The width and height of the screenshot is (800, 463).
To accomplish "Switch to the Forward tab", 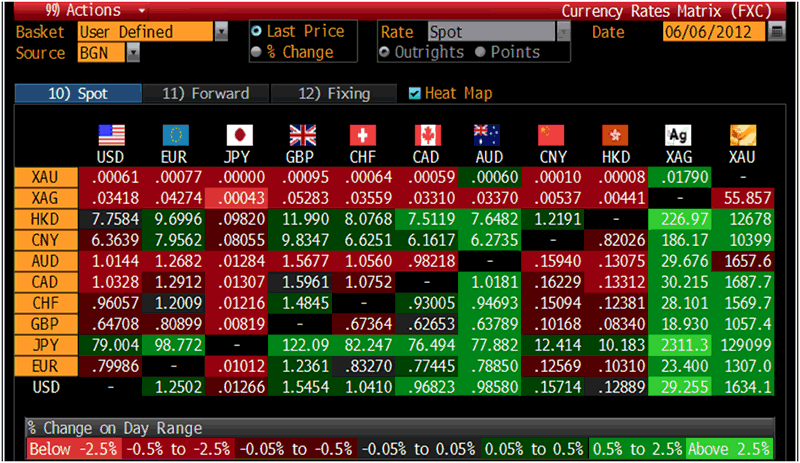I will 205,94.
